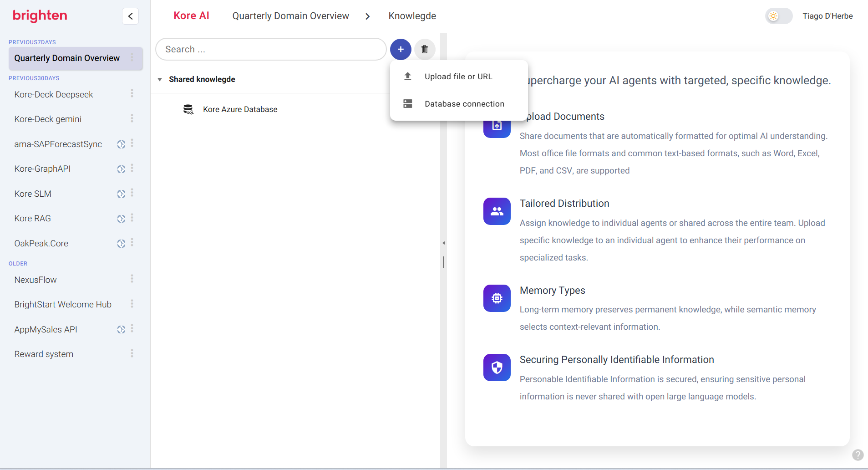Click the Securing PII shield icon
This screenshot has height=470, width=868.
[x=497, y=368]
